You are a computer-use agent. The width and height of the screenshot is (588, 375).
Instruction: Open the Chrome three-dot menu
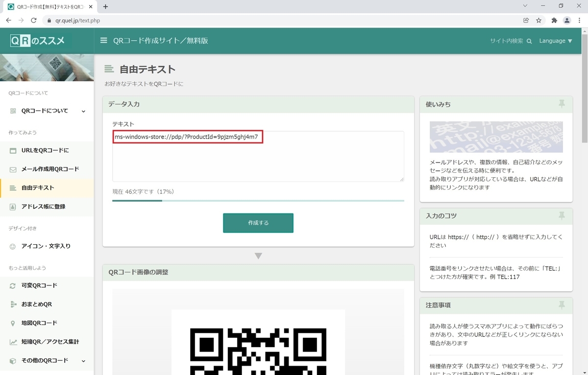pyautogui.click(x=580, y=21)
